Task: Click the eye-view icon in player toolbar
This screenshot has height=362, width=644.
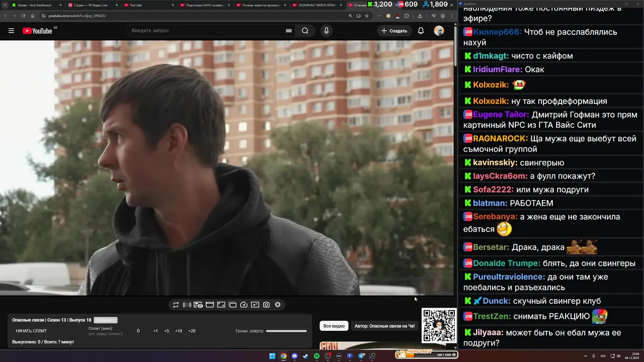Action: click(x=198, y=305)
